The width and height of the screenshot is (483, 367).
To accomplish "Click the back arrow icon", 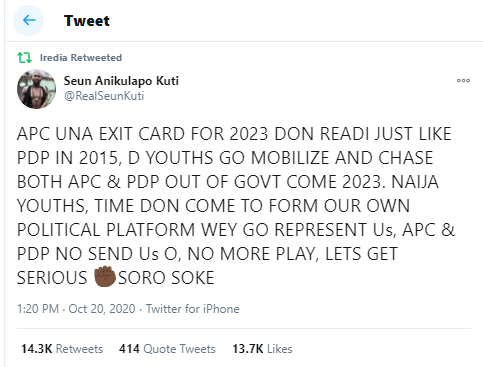I will tap(29, 20).
